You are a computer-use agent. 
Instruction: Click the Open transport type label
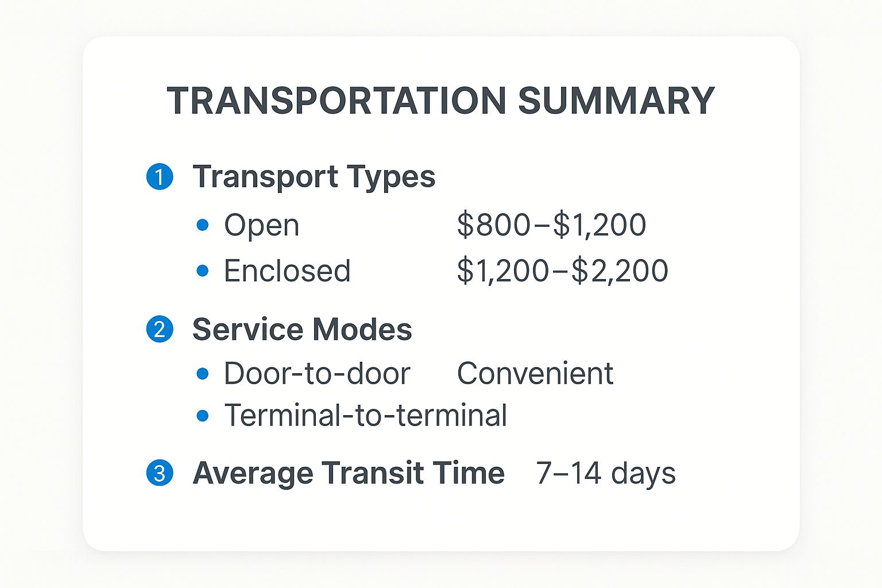click(261, 225)
